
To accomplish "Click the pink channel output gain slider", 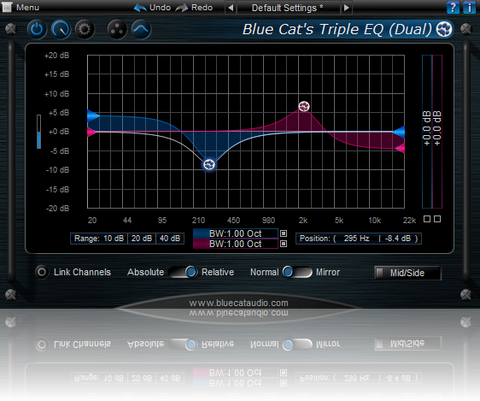I will pos(437,132).
